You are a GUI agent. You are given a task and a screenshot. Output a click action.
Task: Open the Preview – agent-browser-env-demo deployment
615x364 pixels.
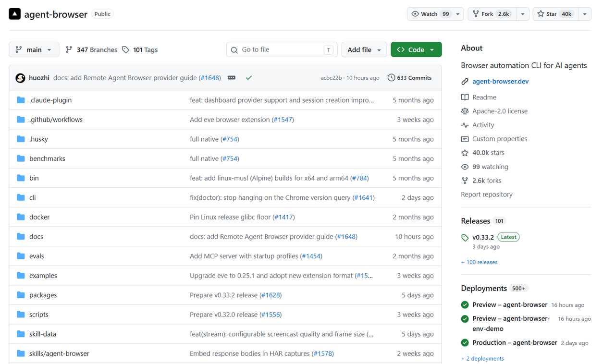(x=511, y=324)
